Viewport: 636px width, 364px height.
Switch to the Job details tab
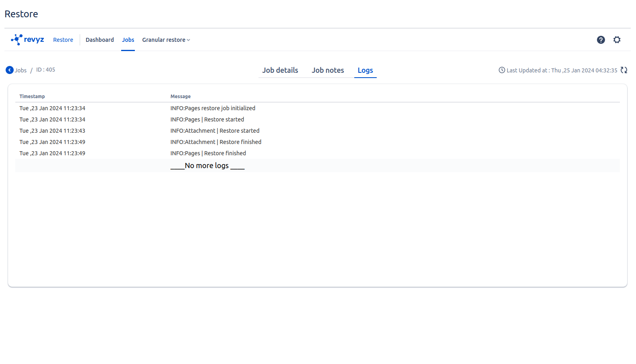pyautogui.click(x=280, y=70)
